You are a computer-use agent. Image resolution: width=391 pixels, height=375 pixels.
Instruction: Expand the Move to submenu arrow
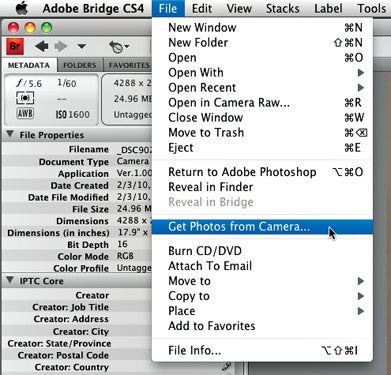[360, 281]
